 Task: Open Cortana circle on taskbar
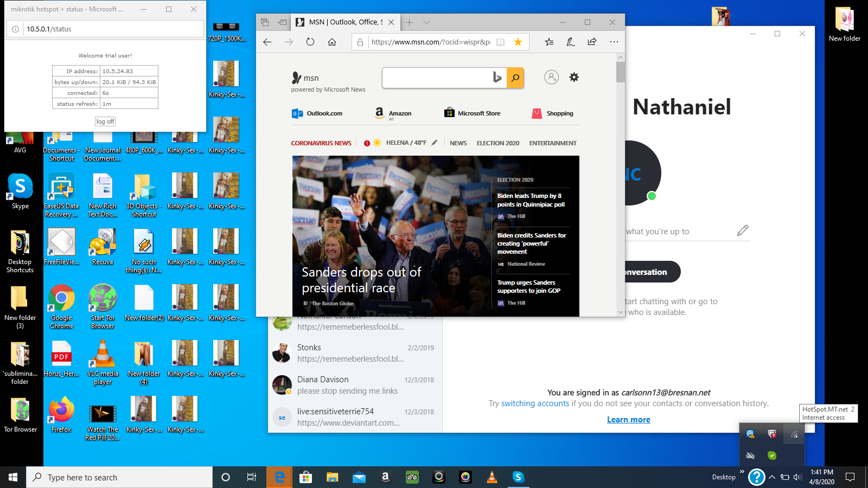tap(226, 477)
